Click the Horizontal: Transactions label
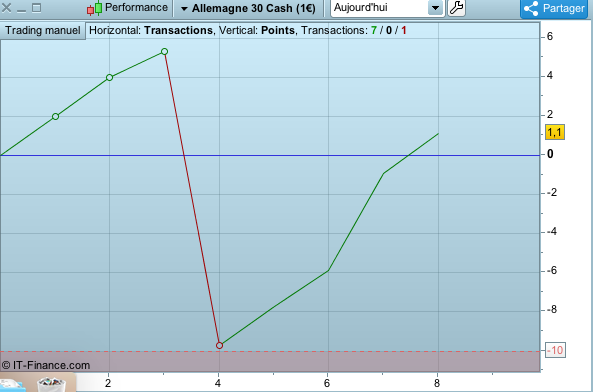 click(151, 30)
